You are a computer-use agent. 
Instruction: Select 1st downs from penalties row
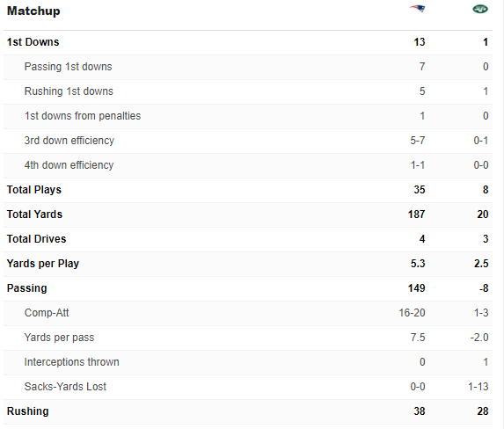(248, 116)
